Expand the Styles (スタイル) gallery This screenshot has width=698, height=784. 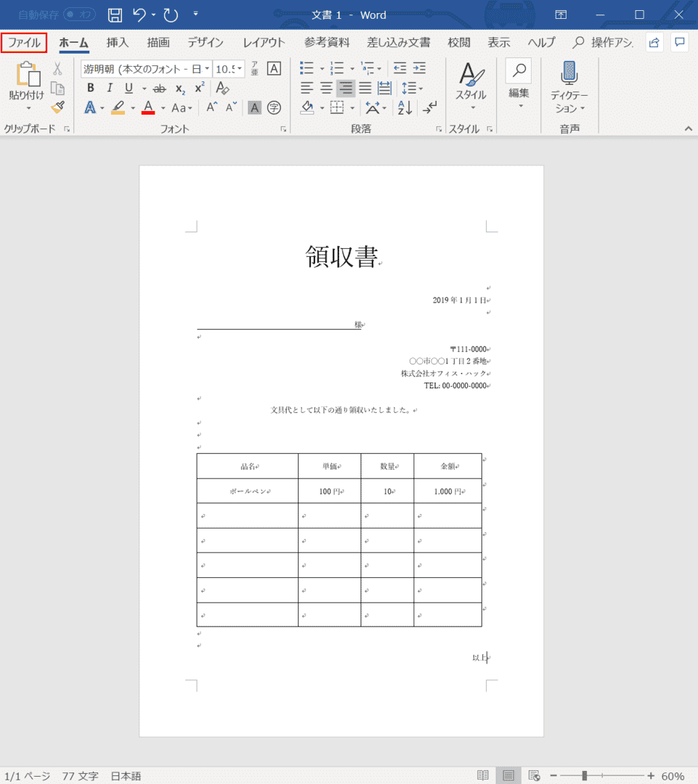tap(471, 87)
